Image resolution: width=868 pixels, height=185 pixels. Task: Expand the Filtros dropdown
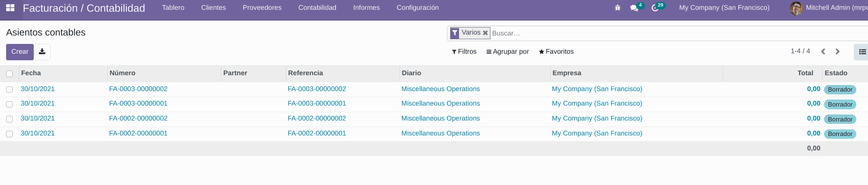coord(464,51)
